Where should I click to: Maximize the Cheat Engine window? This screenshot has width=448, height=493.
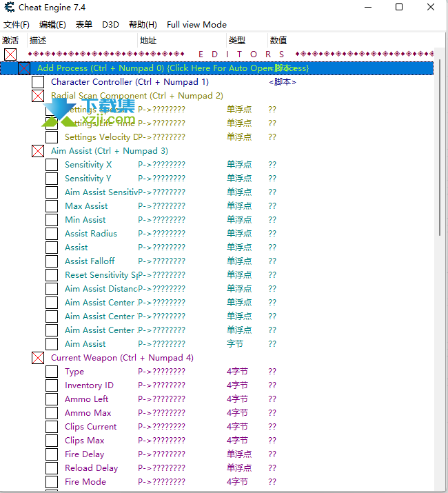399,7
